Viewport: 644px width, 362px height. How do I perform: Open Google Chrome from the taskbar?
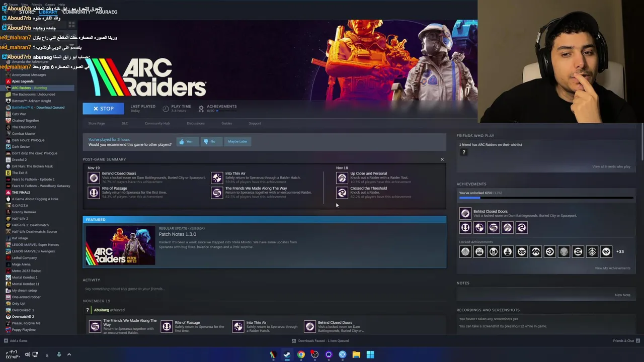click(x=301, y=355)
